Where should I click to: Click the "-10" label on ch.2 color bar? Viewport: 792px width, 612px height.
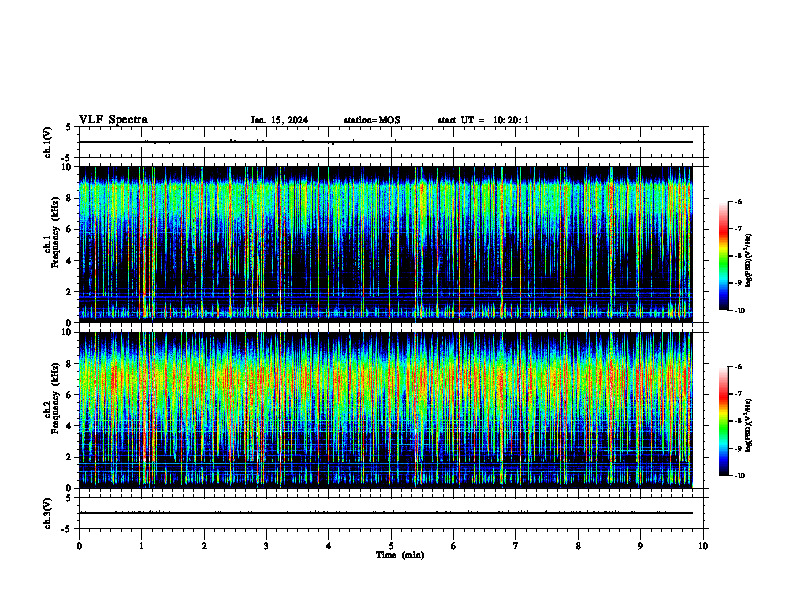tap(740, 476)
